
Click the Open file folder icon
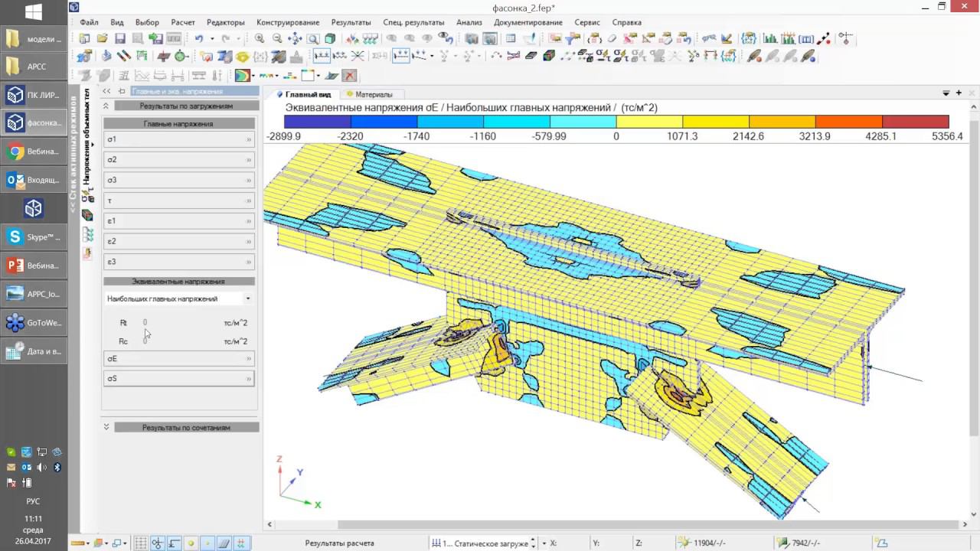pyautogui.click(x=103, y=38)
